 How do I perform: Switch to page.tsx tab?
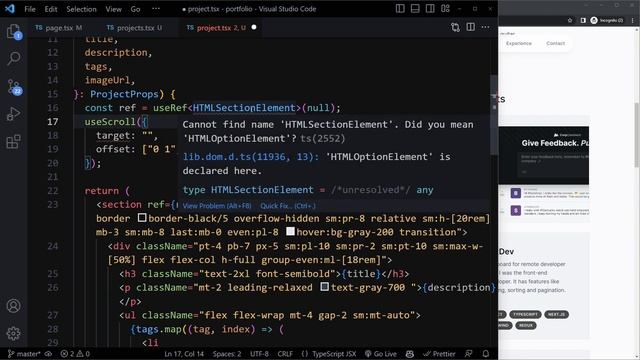pyautogui.click(x=59, y=28)
